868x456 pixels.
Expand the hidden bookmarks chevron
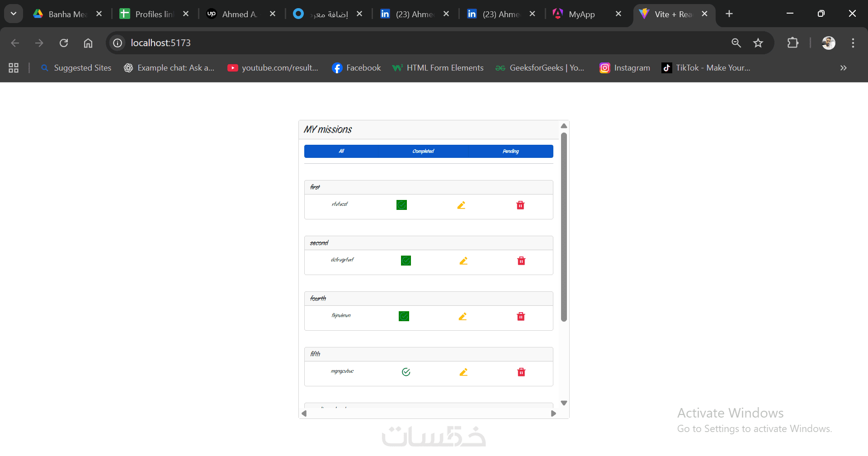[x=844, y=68]
